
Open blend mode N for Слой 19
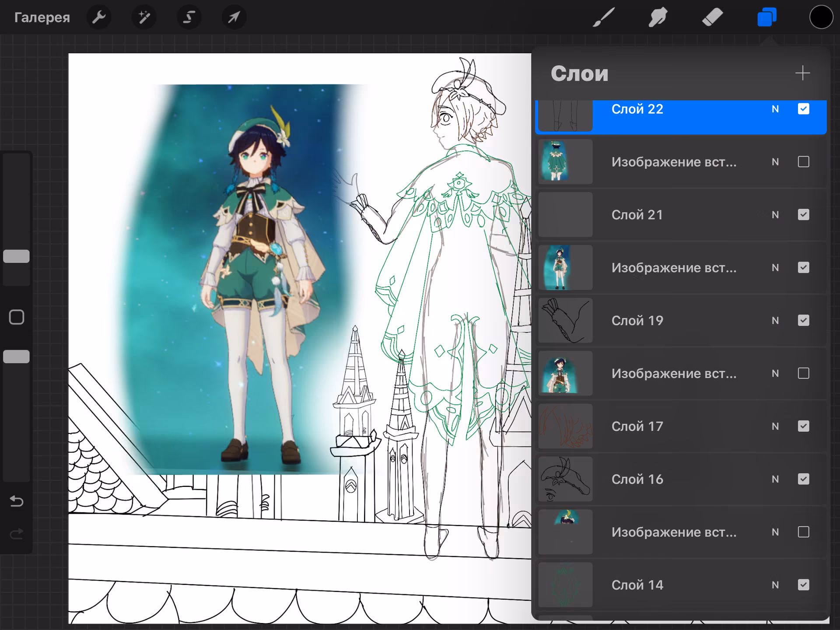coord(775,321)
